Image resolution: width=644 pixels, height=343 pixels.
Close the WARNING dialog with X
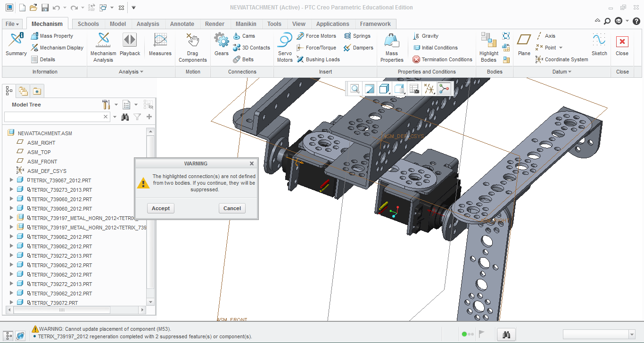pyautogui.click(x=252, y=163)
